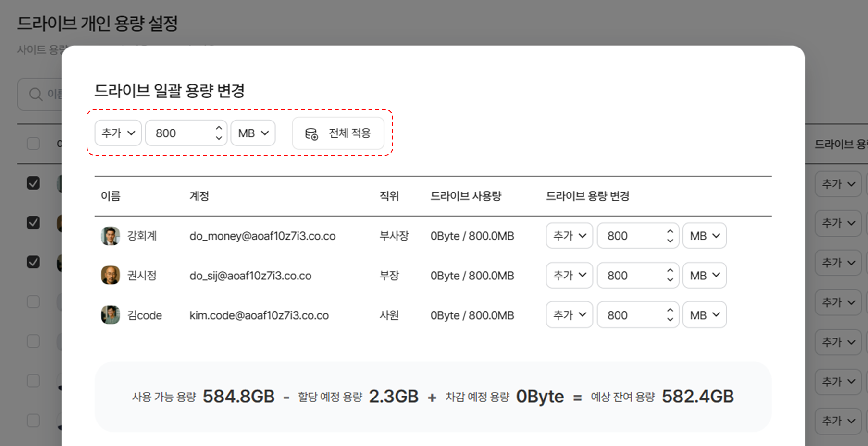Viewport: 868px width, 446px height.
Task: Increase bulk capacity value with up arrow
Action: [219, 128]
